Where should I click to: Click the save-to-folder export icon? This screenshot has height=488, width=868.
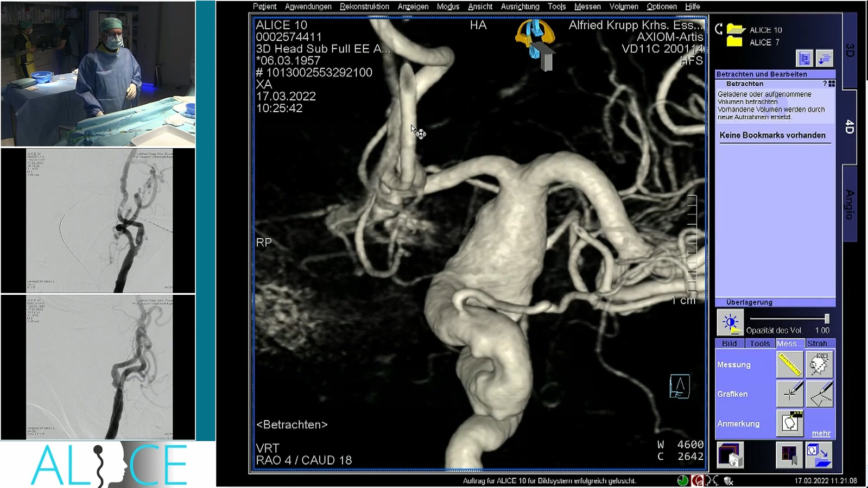pyautogui.click(x=819, y=455)
